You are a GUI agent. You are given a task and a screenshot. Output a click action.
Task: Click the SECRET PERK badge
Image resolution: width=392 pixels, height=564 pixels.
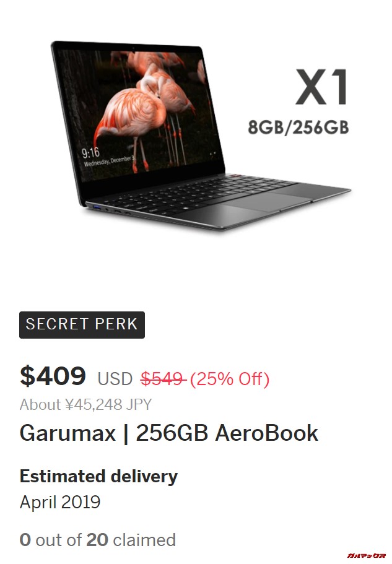coord(82,324)
